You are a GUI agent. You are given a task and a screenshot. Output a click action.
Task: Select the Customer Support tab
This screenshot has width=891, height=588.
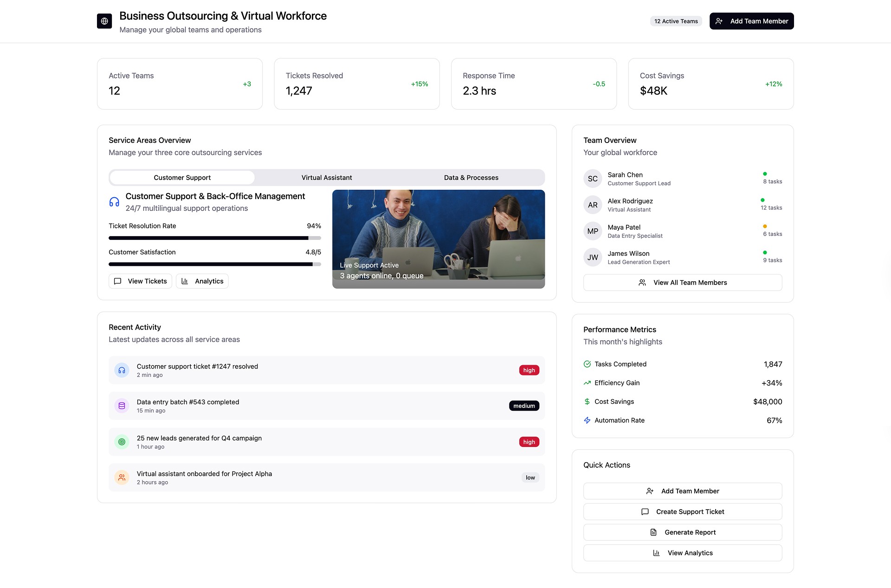point(182,178)
